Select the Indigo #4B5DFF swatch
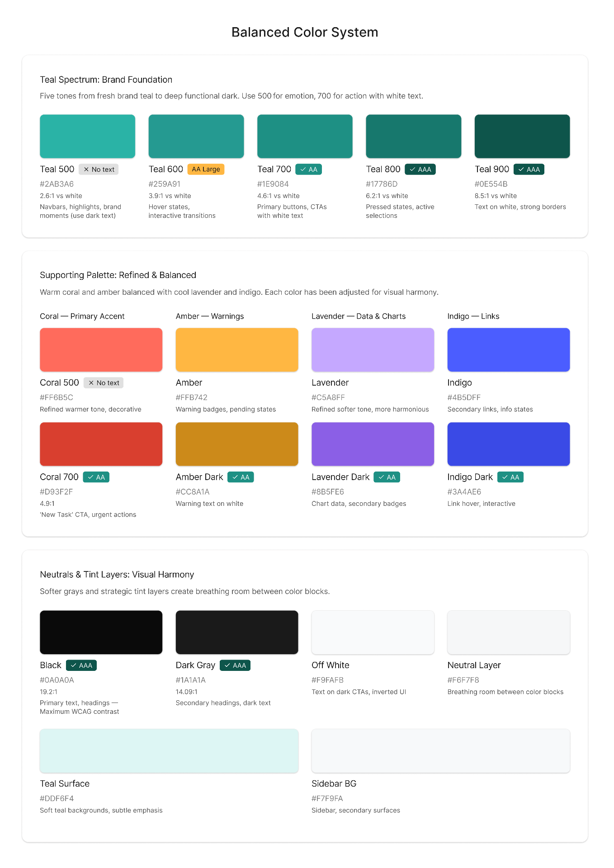Image resolution: width=614 pixels, height=868 pixels. [x=509, y=349]
